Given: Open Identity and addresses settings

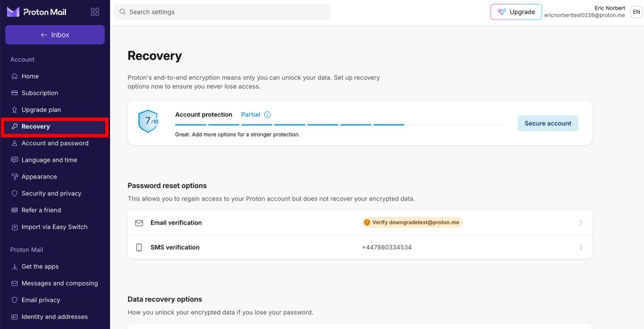Looking at the screenshot, I should 55,316.
